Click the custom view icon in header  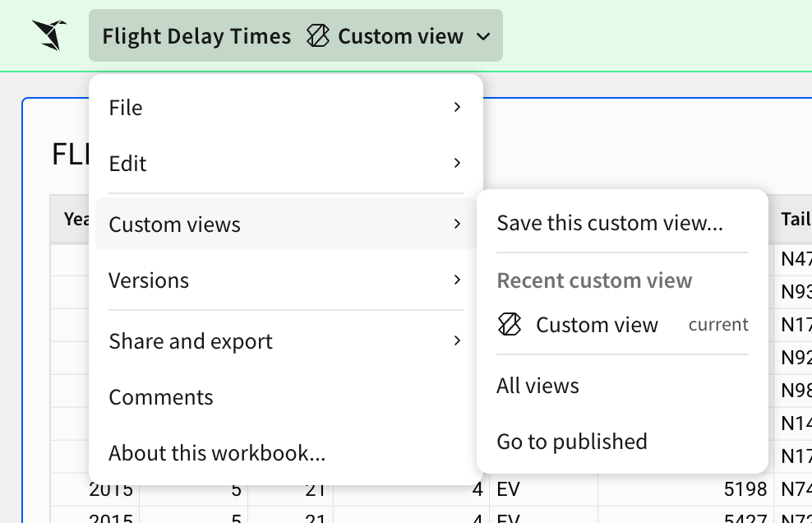pos(317,36)
